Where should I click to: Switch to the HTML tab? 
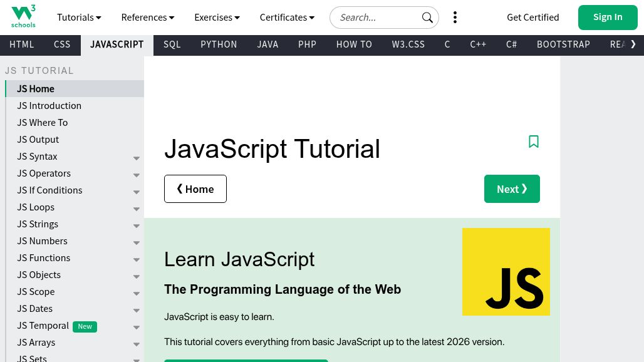click(x=22, y=44)
